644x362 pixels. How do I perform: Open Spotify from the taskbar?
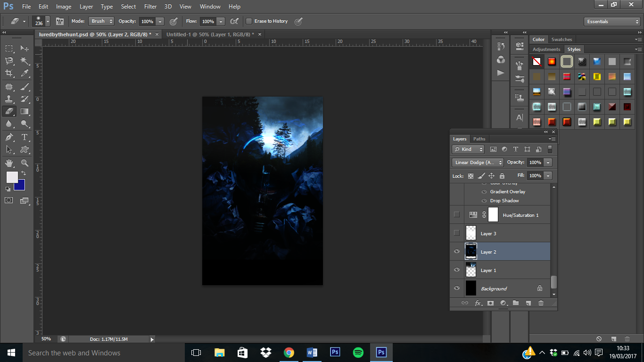tap(358, 353)
